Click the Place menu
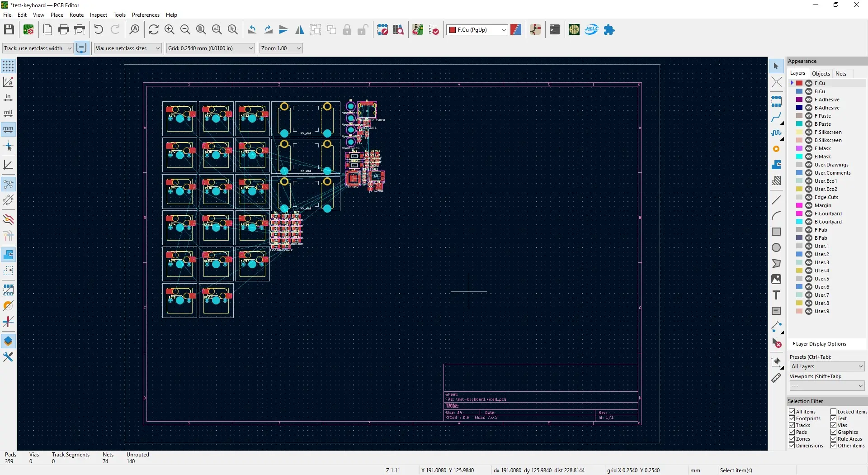Screen dimensions: 868x475 pos(57,15)
